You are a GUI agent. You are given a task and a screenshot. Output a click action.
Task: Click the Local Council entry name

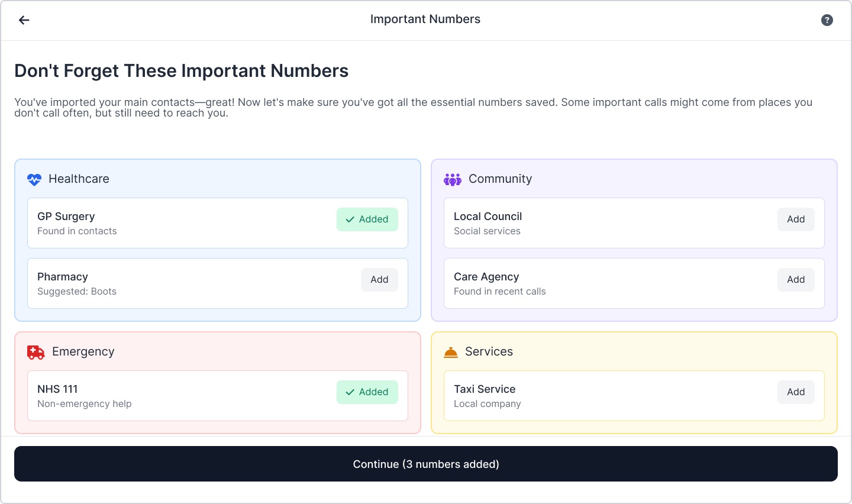click(x=488, y=217)
